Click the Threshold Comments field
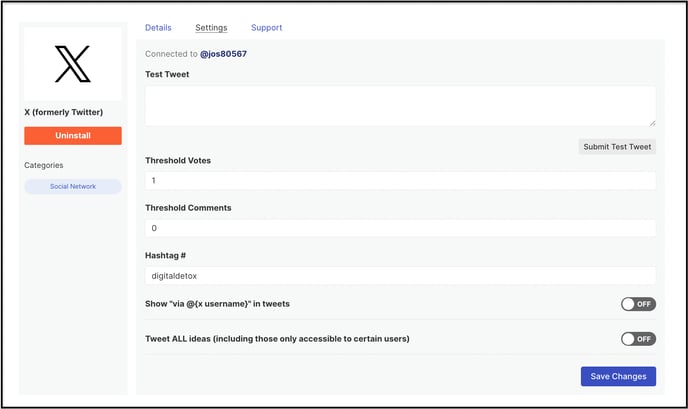This screenshot has width=688, height=409. click(401, 228)
